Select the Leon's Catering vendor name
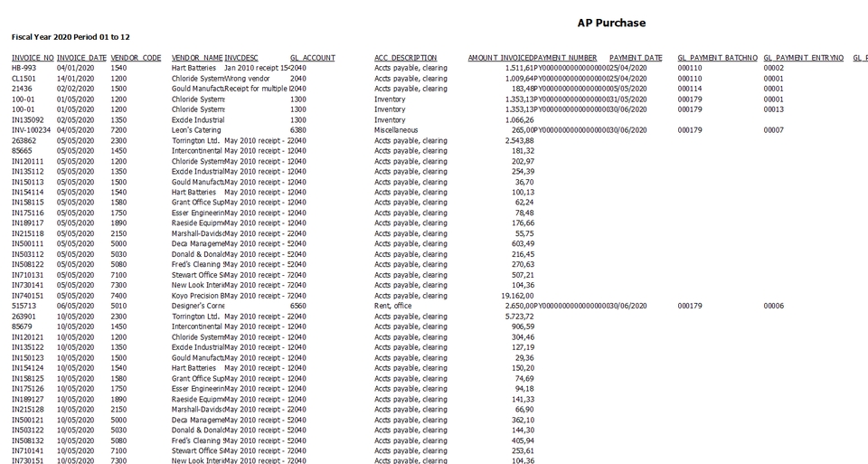This screenshot has height=464, width=868. click(x=196, y=130)
